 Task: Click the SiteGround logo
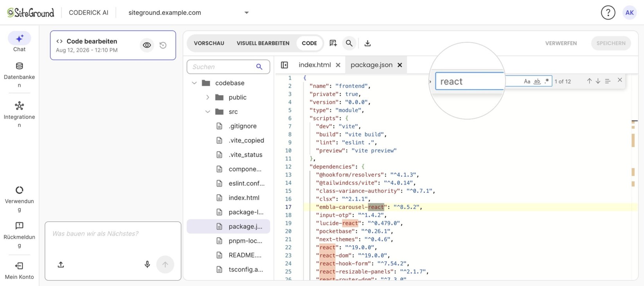tap(31, 13)
